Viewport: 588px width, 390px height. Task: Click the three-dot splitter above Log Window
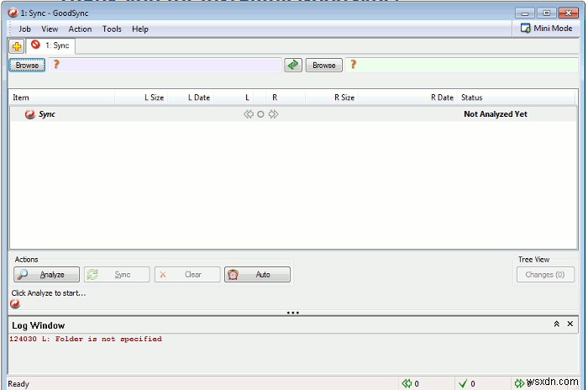[293, 313]
